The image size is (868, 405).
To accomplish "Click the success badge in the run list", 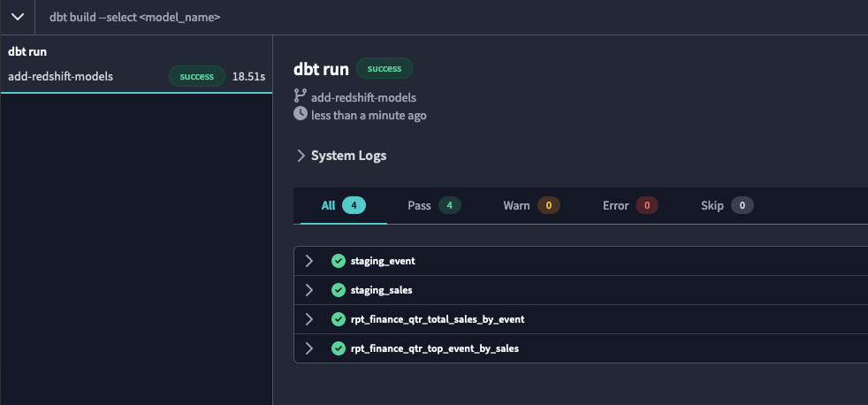I will 196,76.
